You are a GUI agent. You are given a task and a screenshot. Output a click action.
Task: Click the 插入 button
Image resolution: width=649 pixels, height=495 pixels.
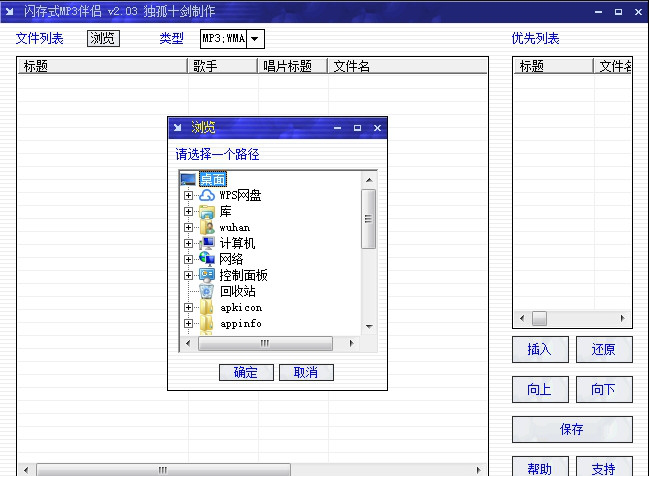tap(540, 349)
